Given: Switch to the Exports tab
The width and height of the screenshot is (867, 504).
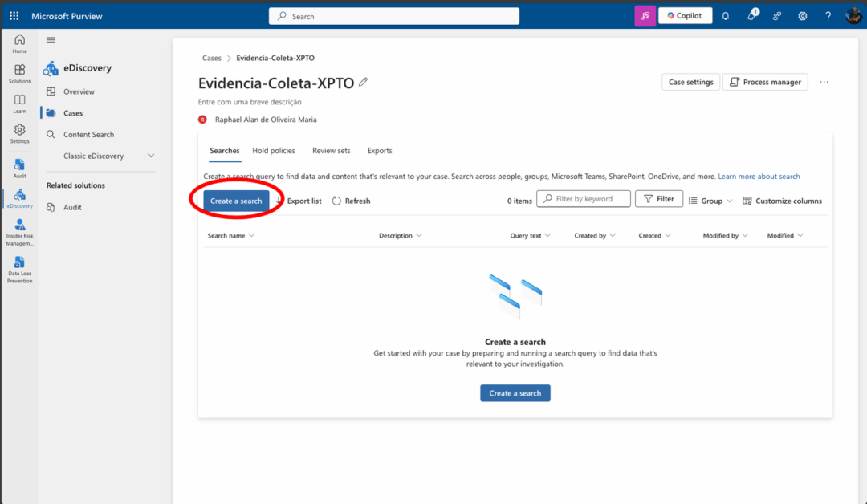Looking at the screenshot, I should (x=380, y=150).
